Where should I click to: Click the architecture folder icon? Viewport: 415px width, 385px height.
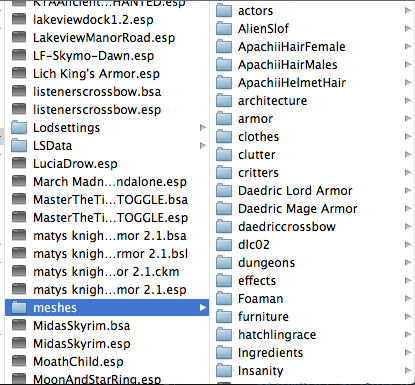point(224,100)
